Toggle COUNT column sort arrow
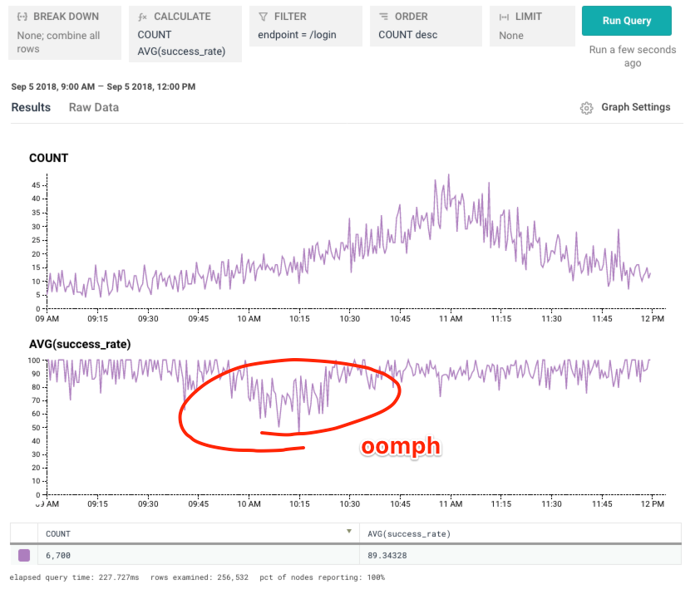700x589 pixels. (x=349, y=531)
